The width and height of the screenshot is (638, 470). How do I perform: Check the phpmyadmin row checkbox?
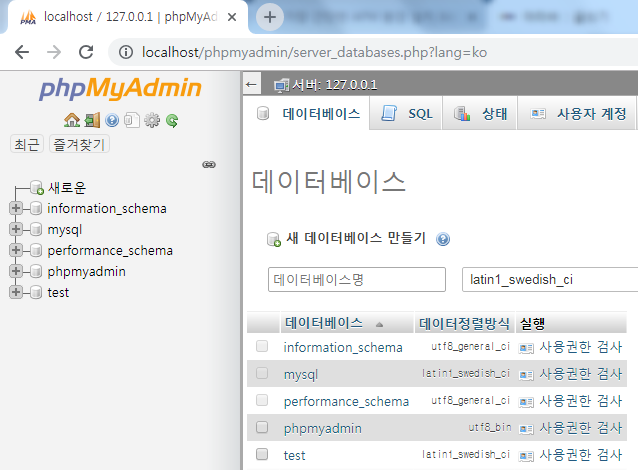point(262,427)
